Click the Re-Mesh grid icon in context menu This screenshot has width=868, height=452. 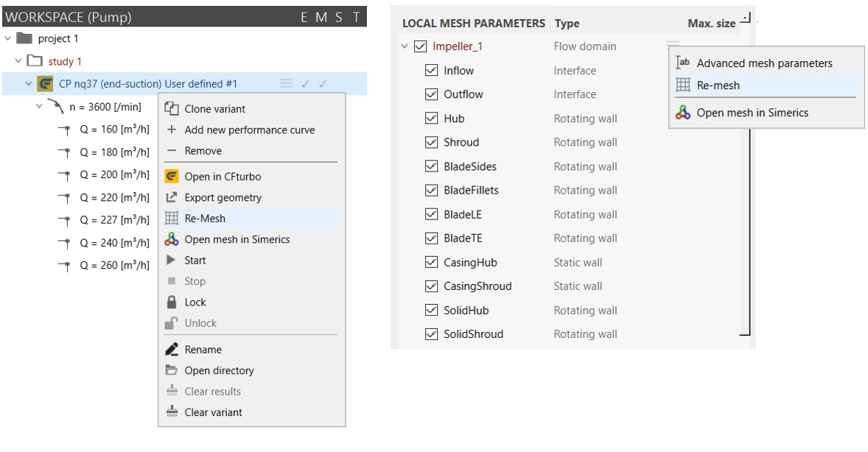(x=172, y=218)
